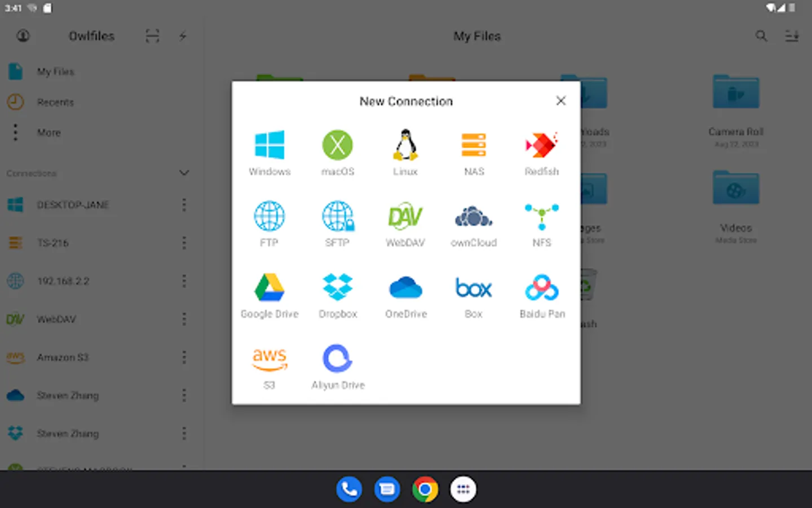Choose SFTP connection icon
The image size is (812, 508).
tap(338, 216)
